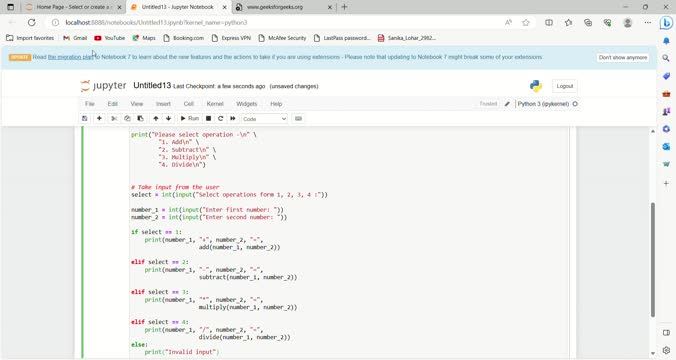Image resolution: width=676 pixels, height=360 pixels.
Task: Move selected cell down arrow
Action: [169, 119]
